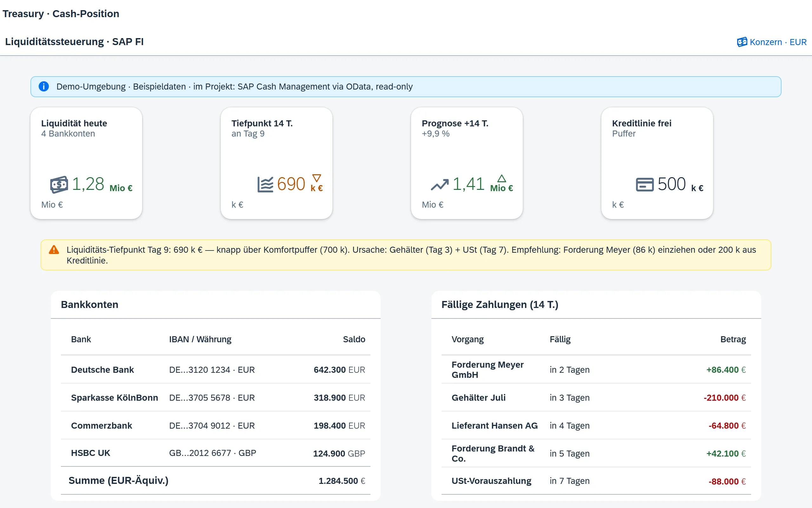The height and width of the screenshot is (508, 812).
Task: Click the Summe (EUR-Äquiv.) label
Action: tap(118, 480)
